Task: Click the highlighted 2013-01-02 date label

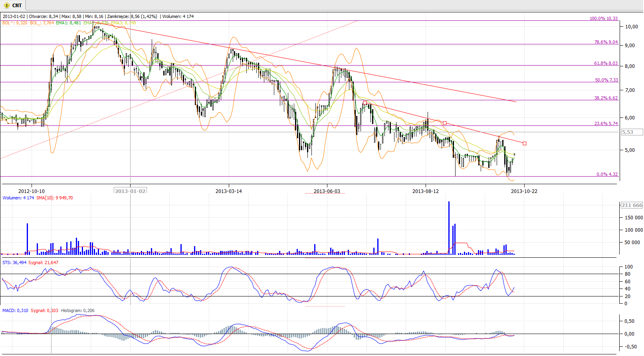Action: click(130, 191)
